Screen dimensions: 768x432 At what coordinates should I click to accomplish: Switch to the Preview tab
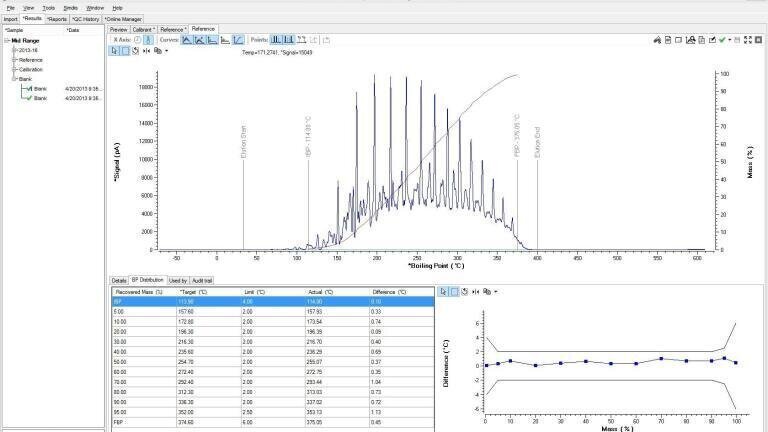(119, 29)
